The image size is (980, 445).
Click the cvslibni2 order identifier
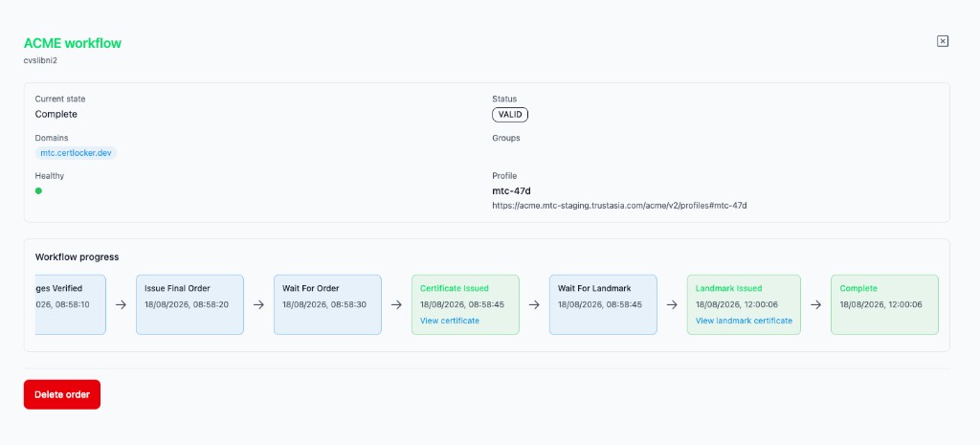tap(40, 60)
